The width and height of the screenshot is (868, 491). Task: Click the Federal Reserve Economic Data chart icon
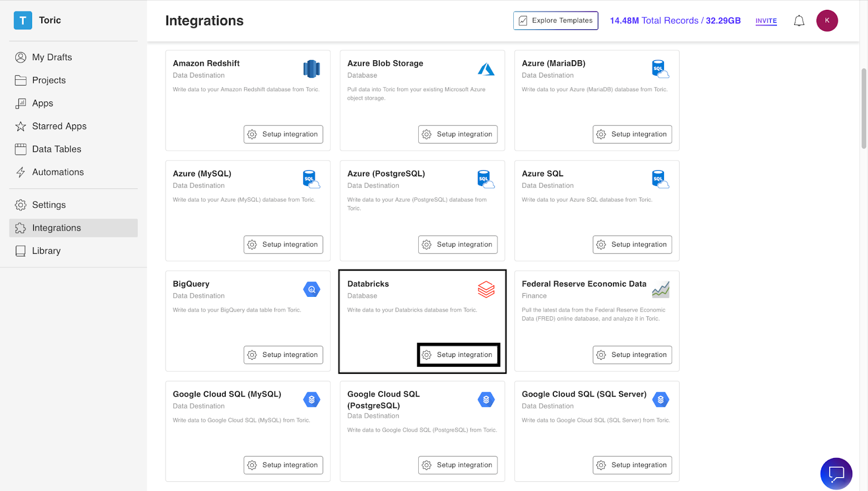coord(661,290)
